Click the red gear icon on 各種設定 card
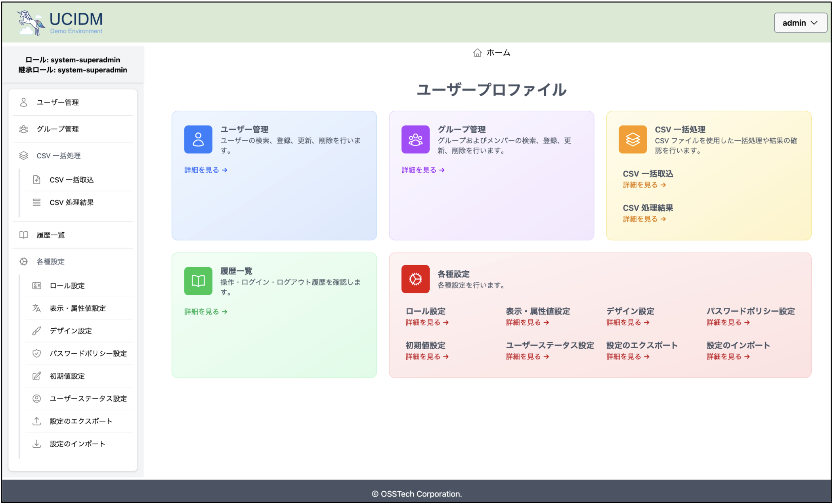Image resolution: width=833 pixels, height=504 pixels. (415, 279)
